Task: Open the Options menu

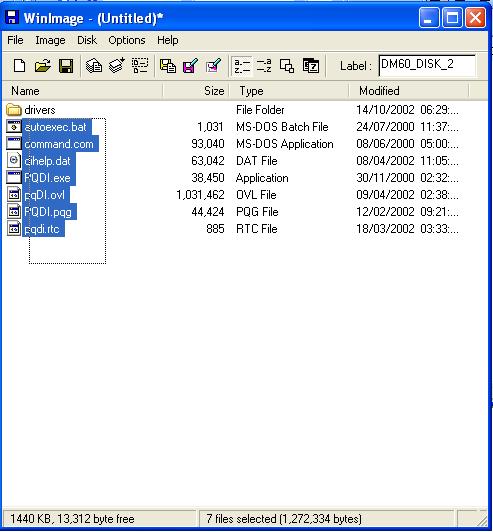Action: (127, 40)
